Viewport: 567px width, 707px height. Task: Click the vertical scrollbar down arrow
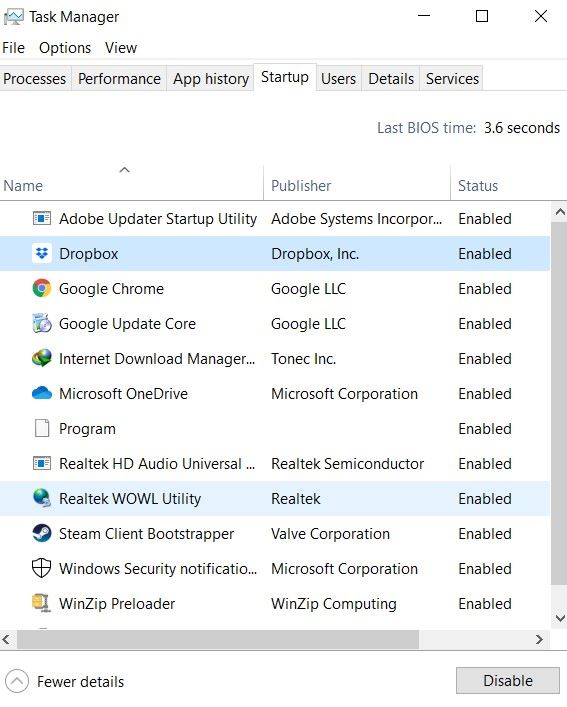click(x=560, y=618)
